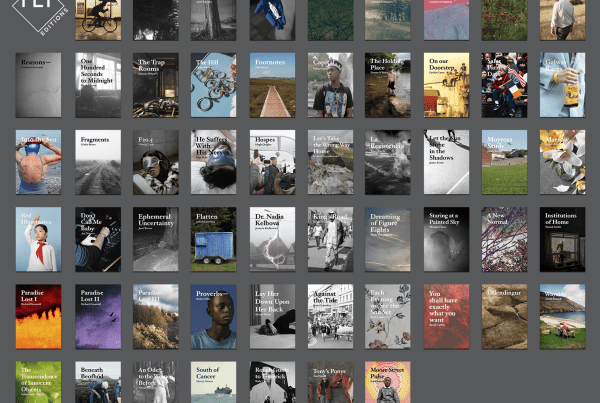Open the 'Kings Road' cover

(x=331, y=240)
